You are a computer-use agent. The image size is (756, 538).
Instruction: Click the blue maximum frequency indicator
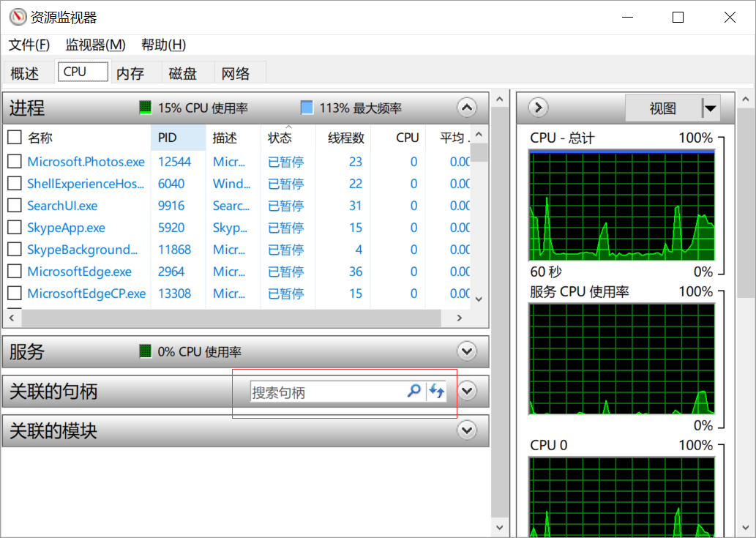coord(307,108)
